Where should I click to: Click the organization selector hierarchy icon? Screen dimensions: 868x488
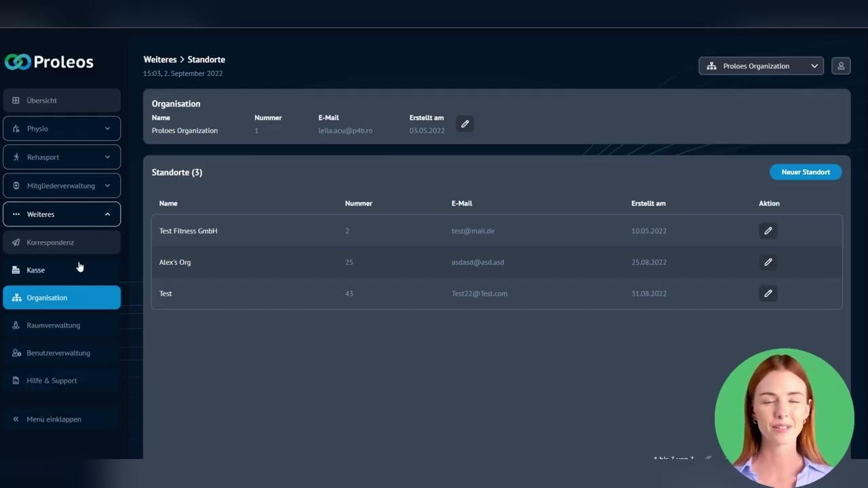pyautogui.click(x=711, y=66)
